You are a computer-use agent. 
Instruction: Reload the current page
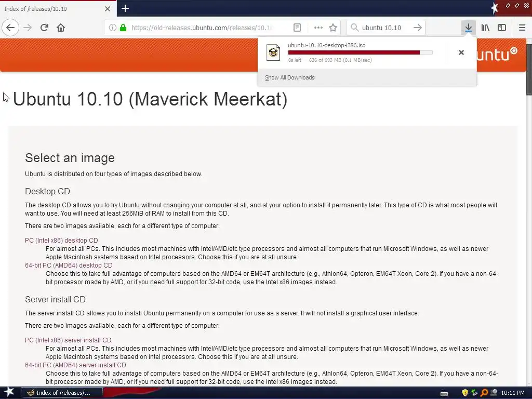click(x=44, y=28)
